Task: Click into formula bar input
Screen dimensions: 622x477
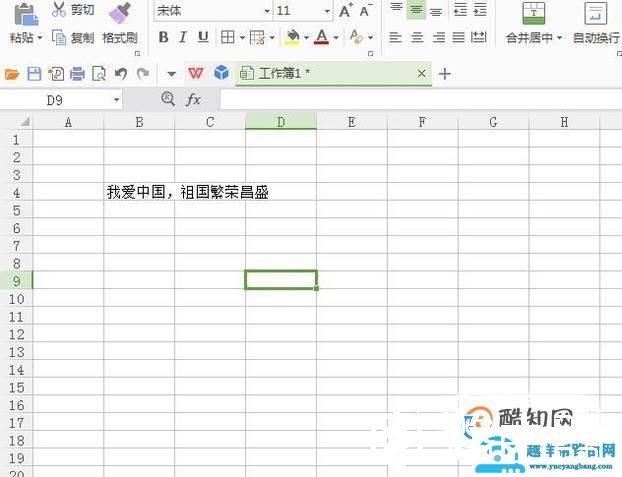Action: point(420,100)
